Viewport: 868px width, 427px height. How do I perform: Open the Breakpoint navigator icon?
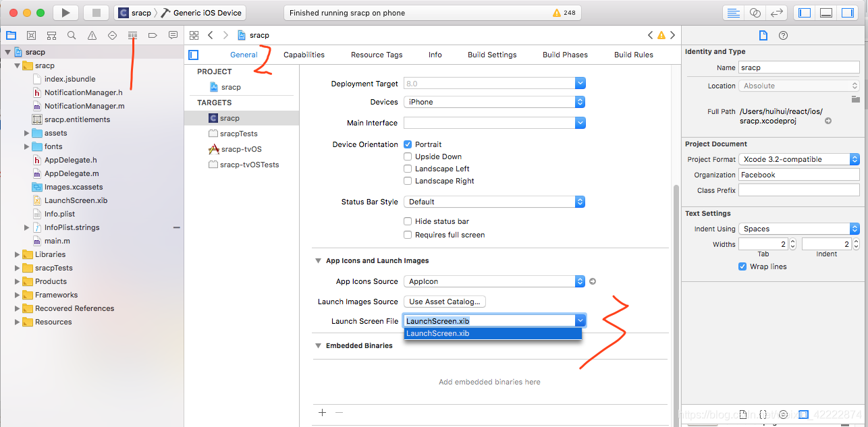point(153,35)
